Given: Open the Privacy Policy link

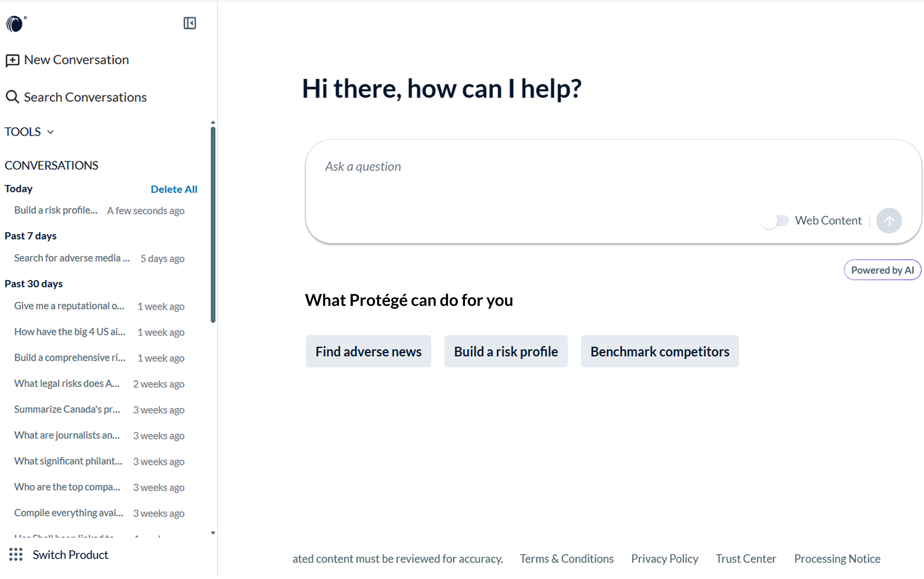Looking at the screenshot, I should pyautogui.click(x=665, y=559).
